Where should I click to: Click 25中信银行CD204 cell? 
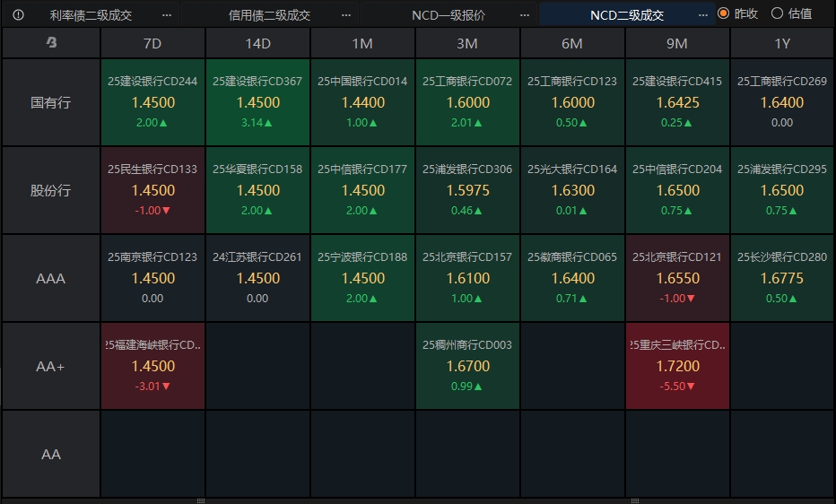point(677,190)
